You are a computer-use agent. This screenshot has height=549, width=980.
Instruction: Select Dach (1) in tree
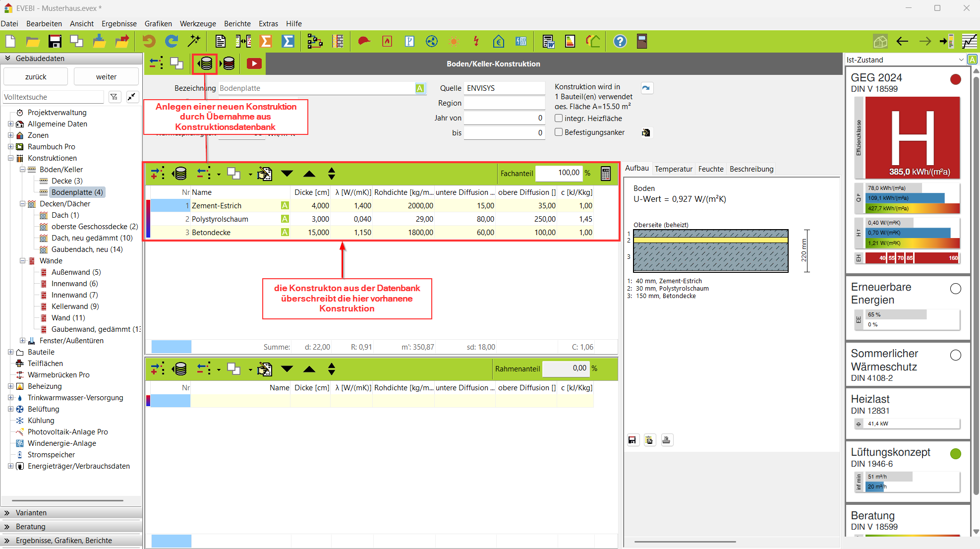(65, 215)
